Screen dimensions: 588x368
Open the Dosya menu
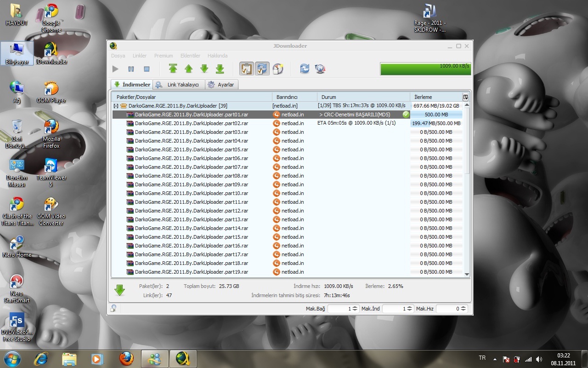tap(118, 56)
